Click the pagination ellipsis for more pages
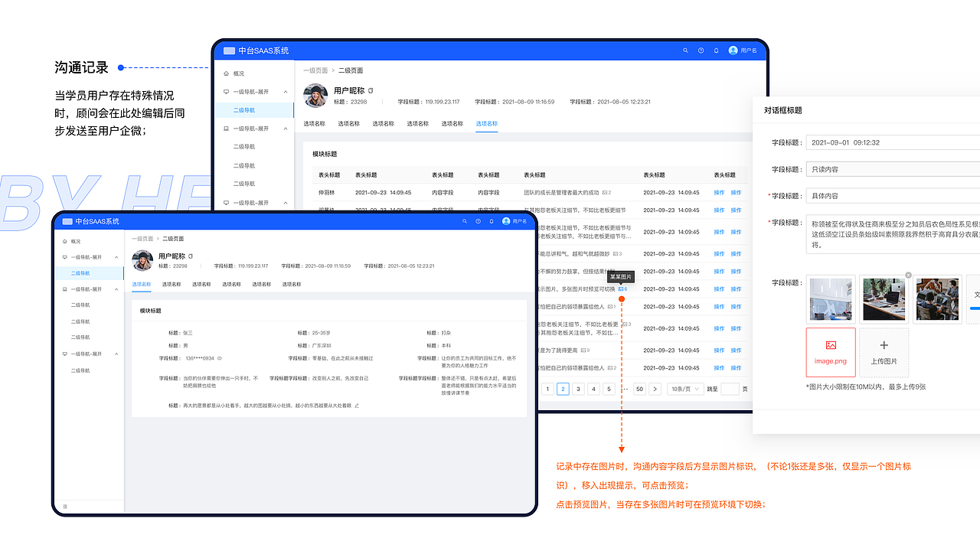980x551 pixels. 625,389
